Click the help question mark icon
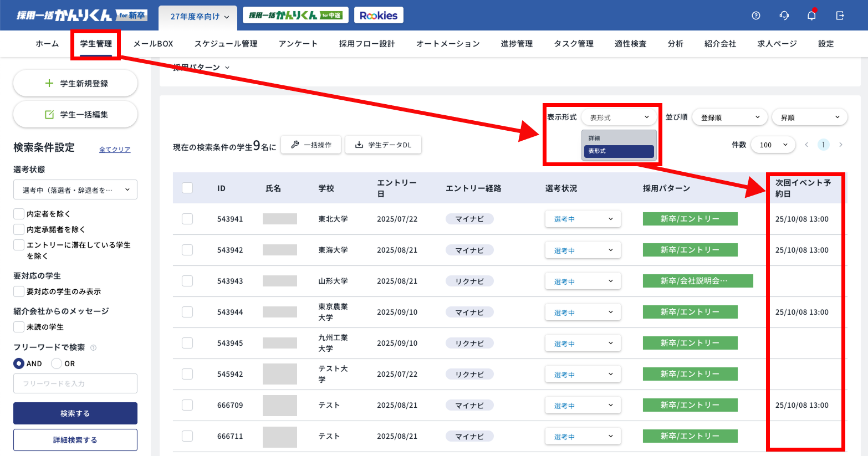The width and height of the screenshot is (868, 456). [755, 16]
